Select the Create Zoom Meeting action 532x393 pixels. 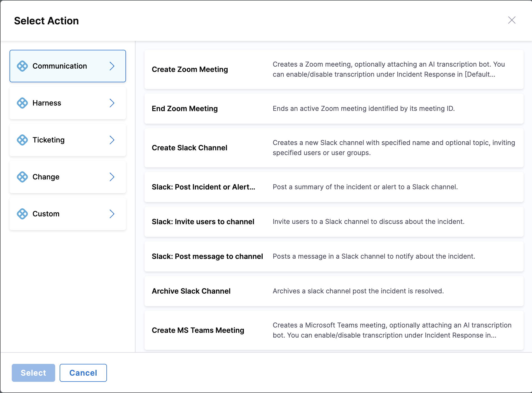click(335, 69)
